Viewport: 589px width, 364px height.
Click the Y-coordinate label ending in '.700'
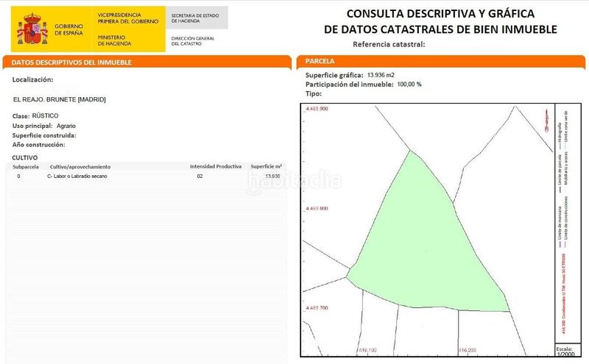[x=317, y=307]
